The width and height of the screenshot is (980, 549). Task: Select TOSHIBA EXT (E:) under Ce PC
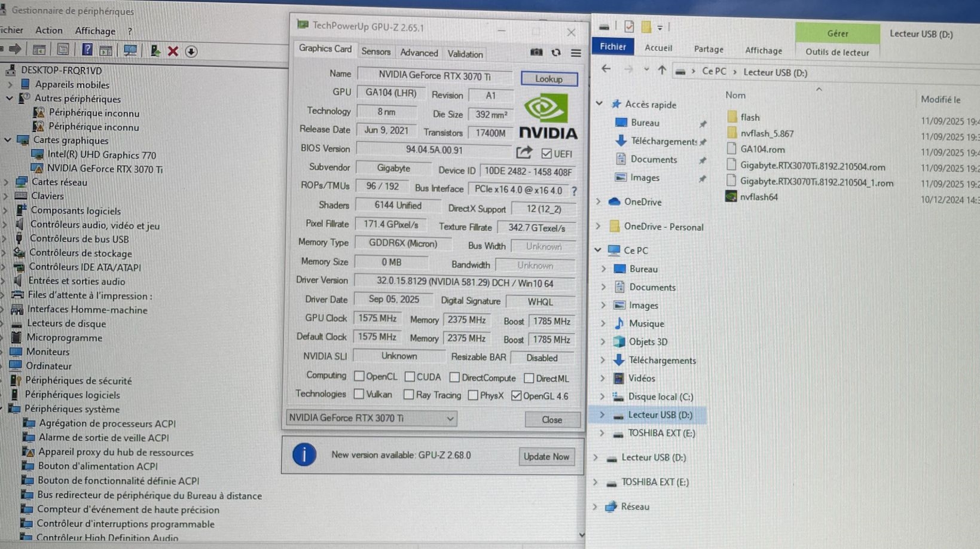[x=661, y=433]
